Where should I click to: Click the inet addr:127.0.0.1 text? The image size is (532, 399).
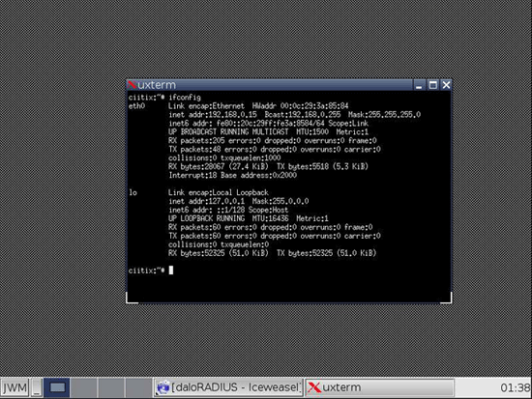(x=206, y=201)
